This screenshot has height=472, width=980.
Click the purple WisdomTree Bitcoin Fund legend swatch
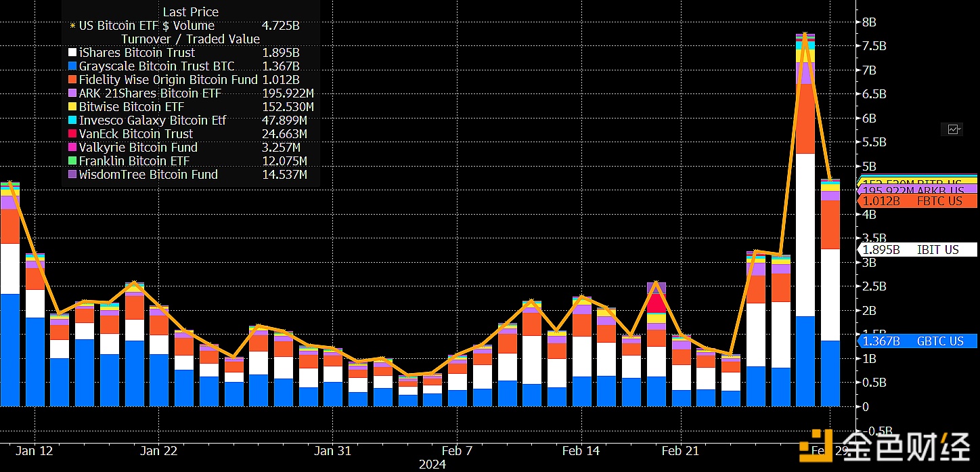72,175
